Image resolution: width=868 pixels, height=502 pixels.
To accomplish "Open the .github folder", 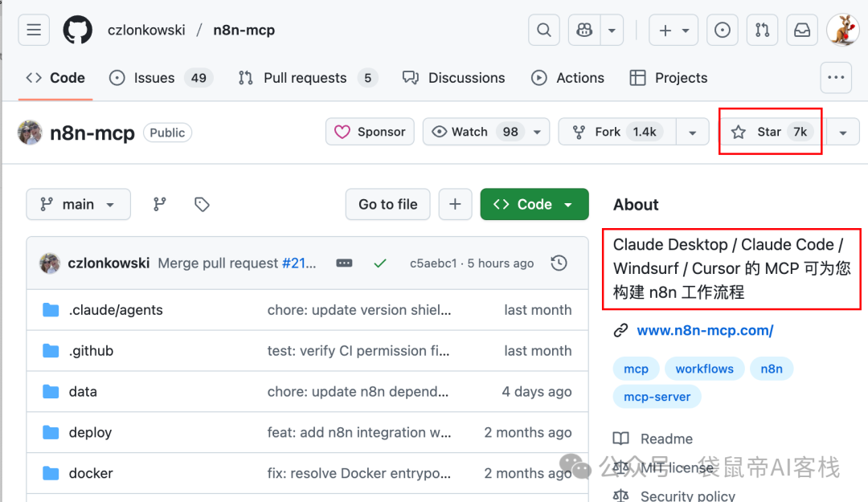I will tap(91, 351).
